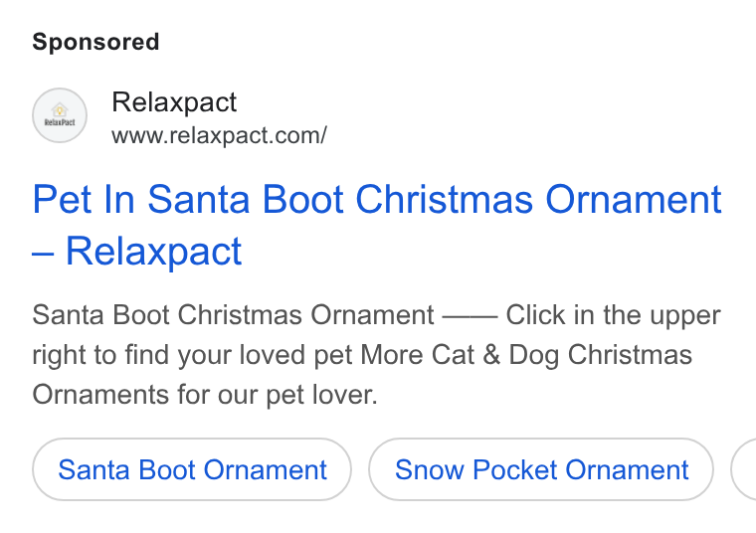Screen dimensions: 756x533
Task: Select the Snow Pocket Ornament chip
Action: point(541,469)
